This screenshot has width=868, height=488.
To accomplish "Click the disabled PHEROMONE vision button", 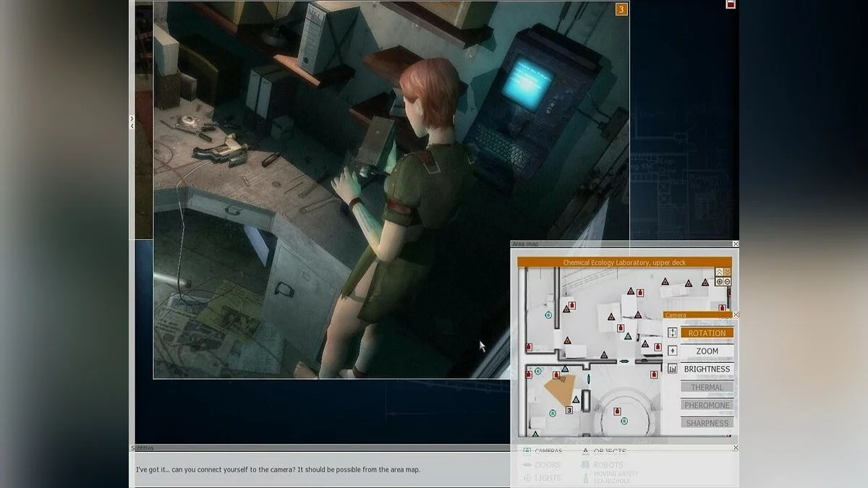I will click(707, 405).
